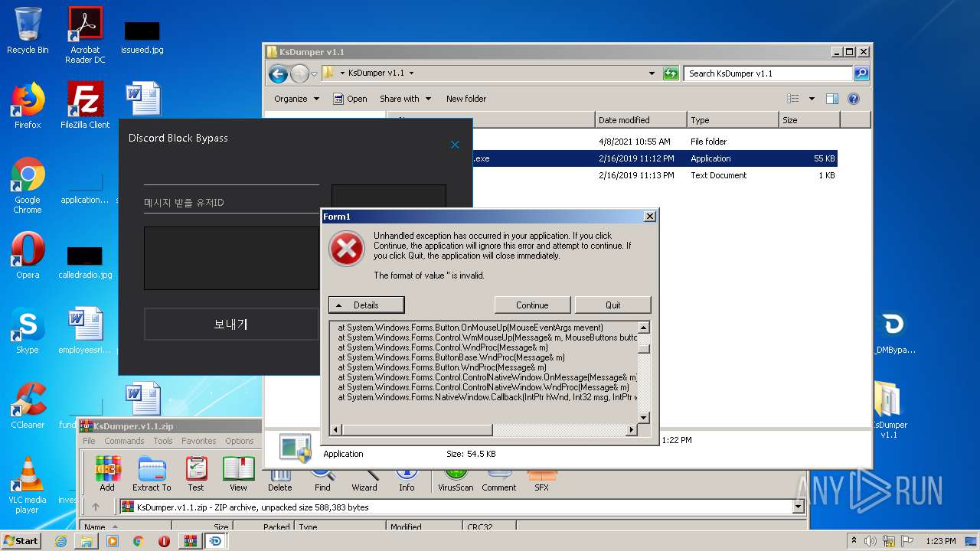The image size is (980, 551).
Task: Click Search KsDumper v1.1 box
Action: pos(767,73)
